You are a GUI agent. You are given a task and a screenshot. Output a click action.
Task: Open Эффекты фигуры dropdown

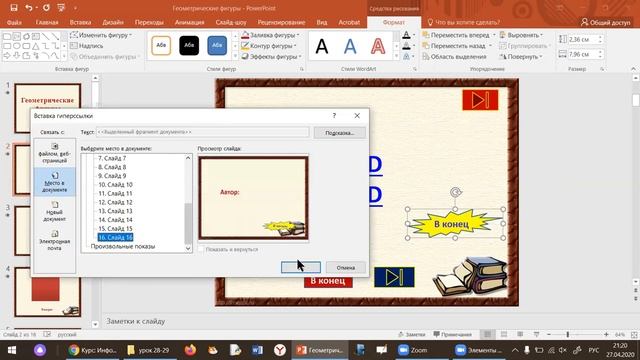(271, 56)
